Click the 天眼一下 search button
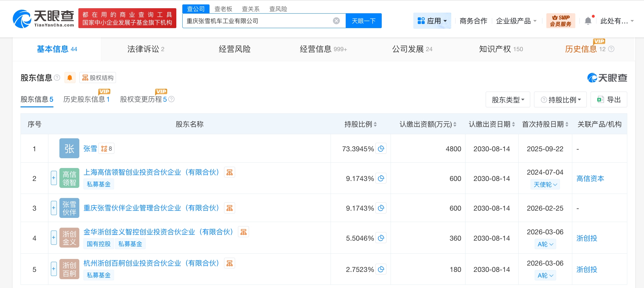 point(363,21)
